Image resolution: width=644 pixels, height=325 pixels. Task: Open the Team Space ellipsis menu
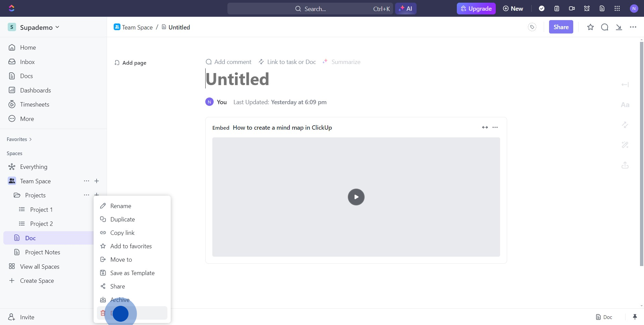(x=87, y=181)
